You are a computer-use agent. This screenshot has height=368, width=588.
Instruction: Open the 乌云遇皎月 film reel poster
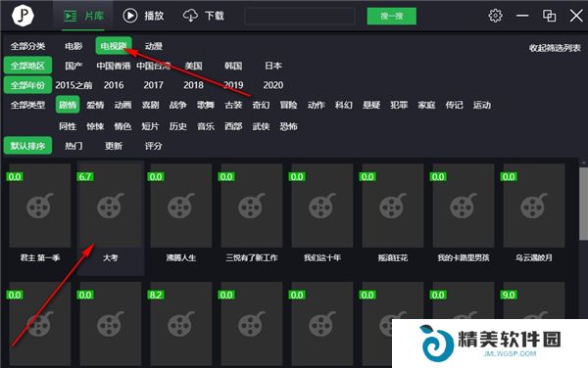[x=534, y=206]
